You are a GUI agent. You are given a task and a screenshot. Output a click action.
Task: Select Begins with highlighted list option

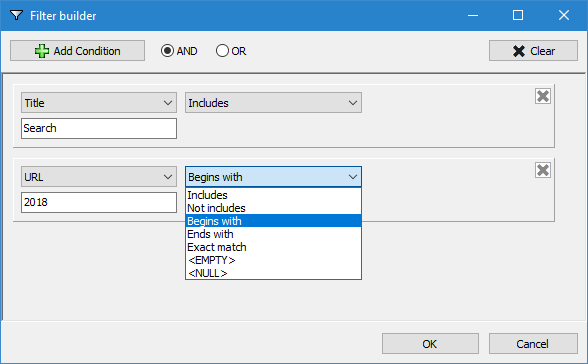pyautogui.click(x=273, y=221)
